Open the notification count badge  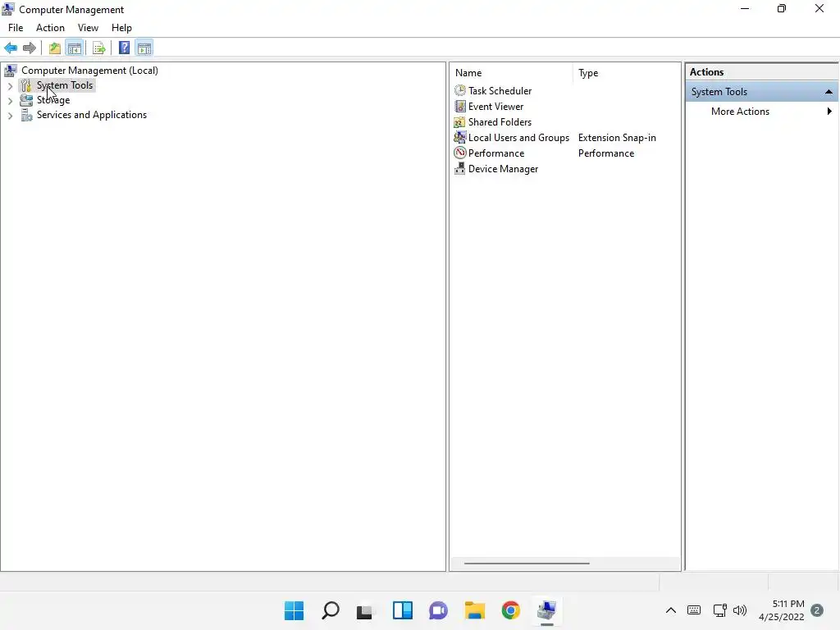(817, 610)
